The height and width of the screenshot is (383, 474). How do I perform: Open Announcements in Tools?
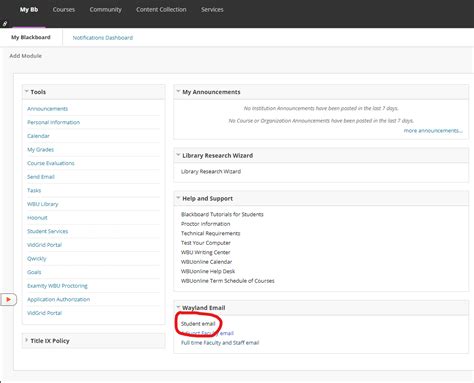(47, 109)
